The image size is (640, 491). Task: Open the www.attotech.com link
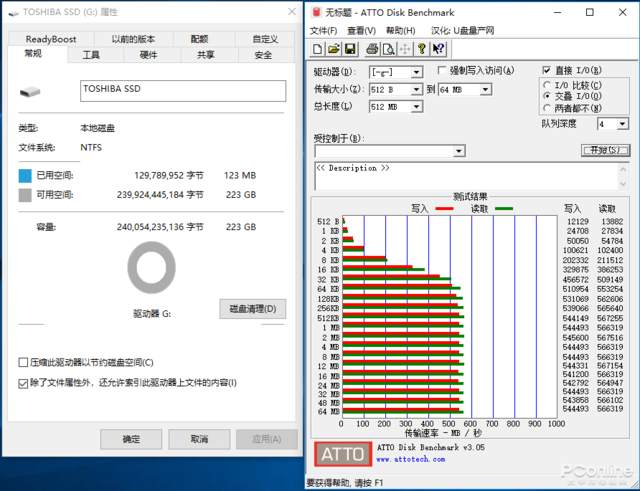(411, 459)
